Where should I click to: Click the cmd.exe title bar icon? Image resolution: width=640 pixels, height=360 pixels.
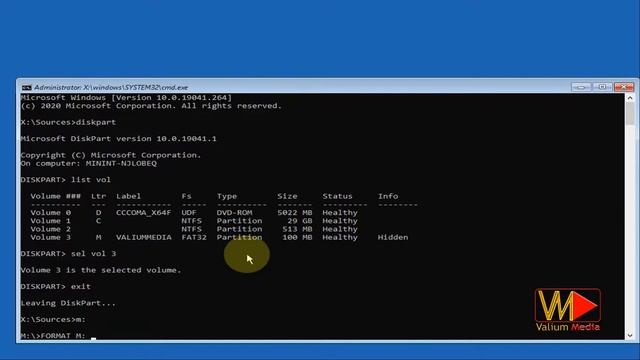[x=27, y=87]
